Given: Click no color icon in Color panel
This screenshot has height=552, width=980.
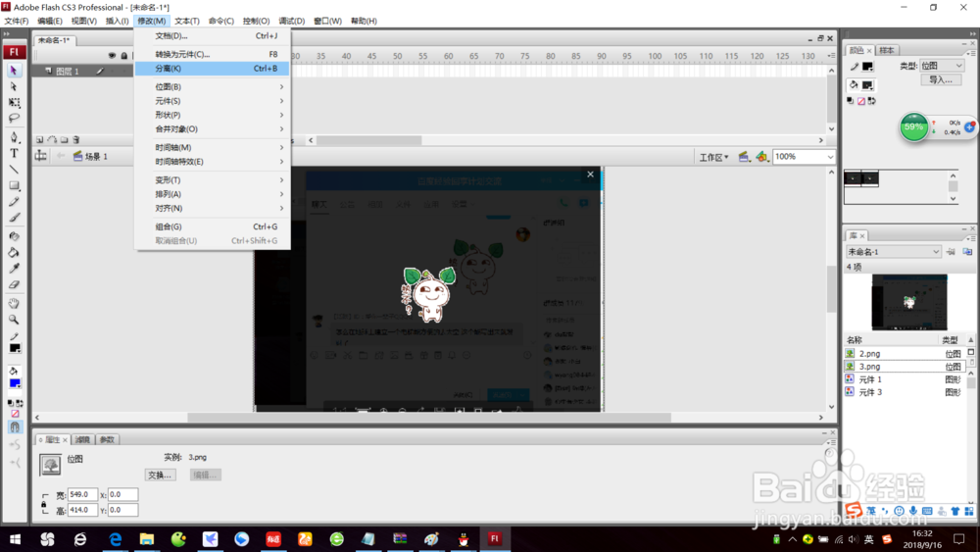Looking at the screenshot, I should pos(861,101).
